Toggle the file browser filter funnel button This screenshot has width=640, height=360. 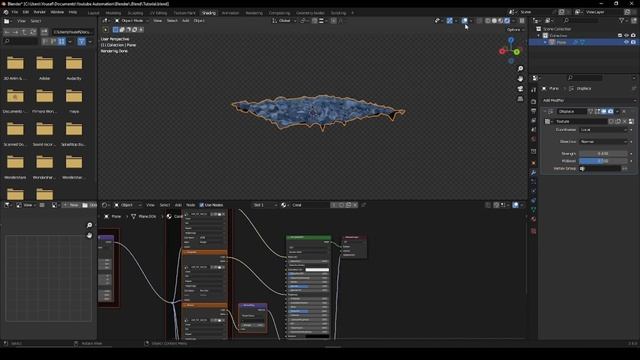pyautogui.click(x=82, y=41)
